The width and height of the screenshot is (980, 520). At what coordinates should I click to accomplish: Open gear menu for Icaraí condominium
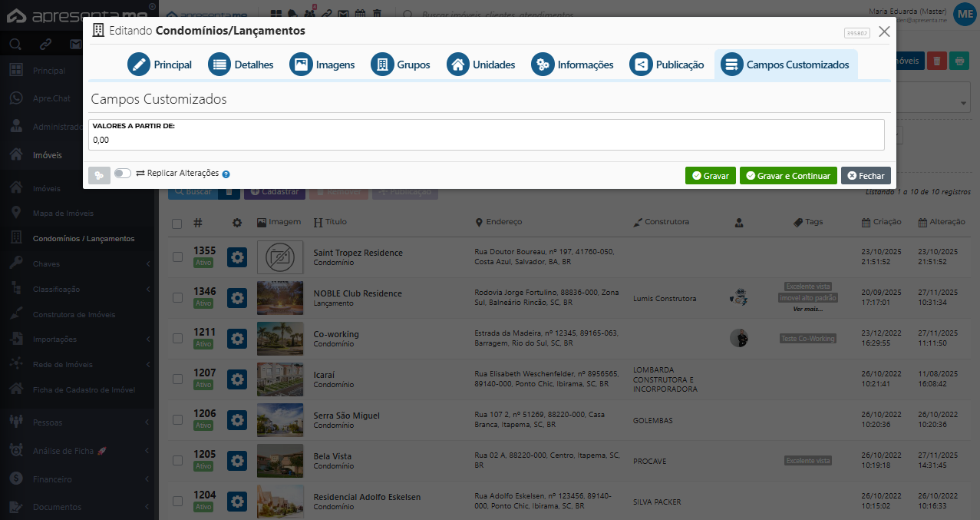(237, 379)
